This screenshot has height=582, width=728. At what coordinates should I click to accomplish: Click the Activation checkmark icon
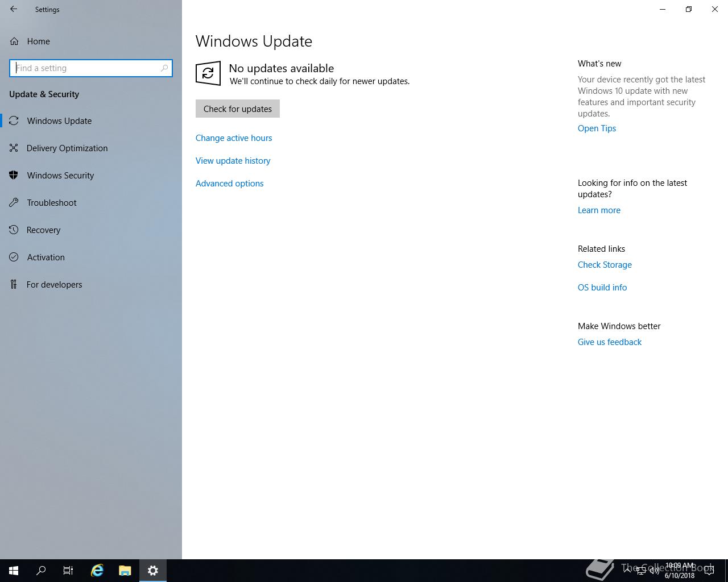(14, 257)
